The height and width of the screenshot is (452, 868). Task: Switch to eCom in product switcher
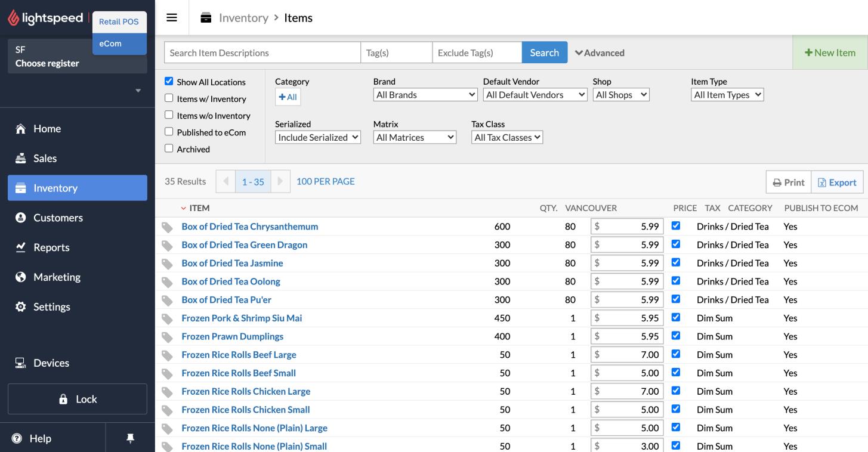119,44
